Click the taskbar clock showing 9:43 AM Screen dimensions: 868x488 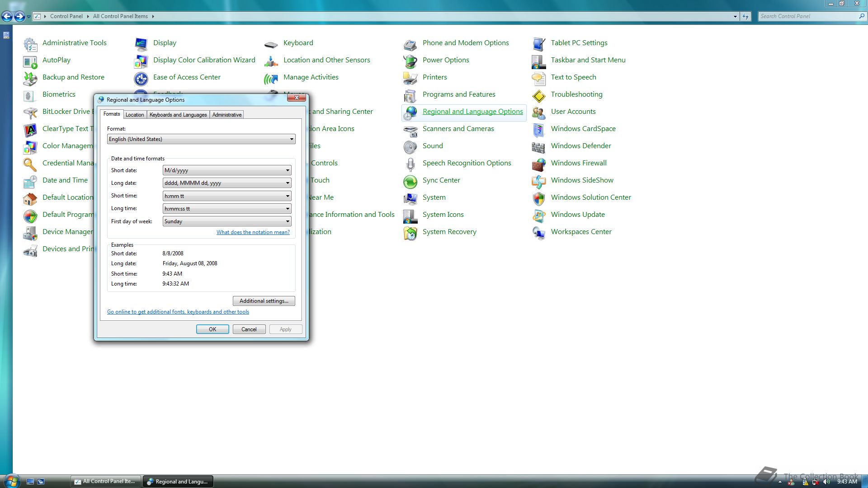(847, 482)
